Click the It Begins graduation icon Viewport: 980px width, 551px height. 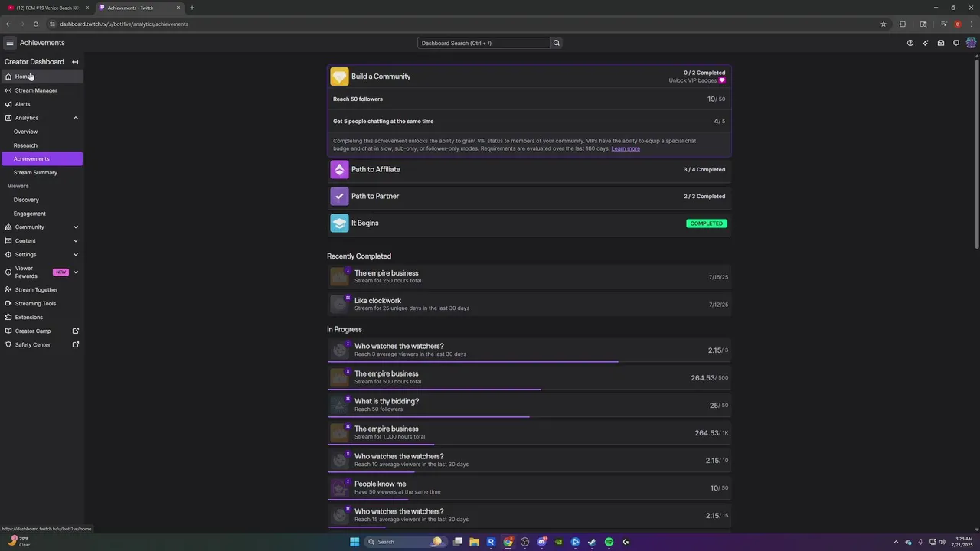pos(339,223)
